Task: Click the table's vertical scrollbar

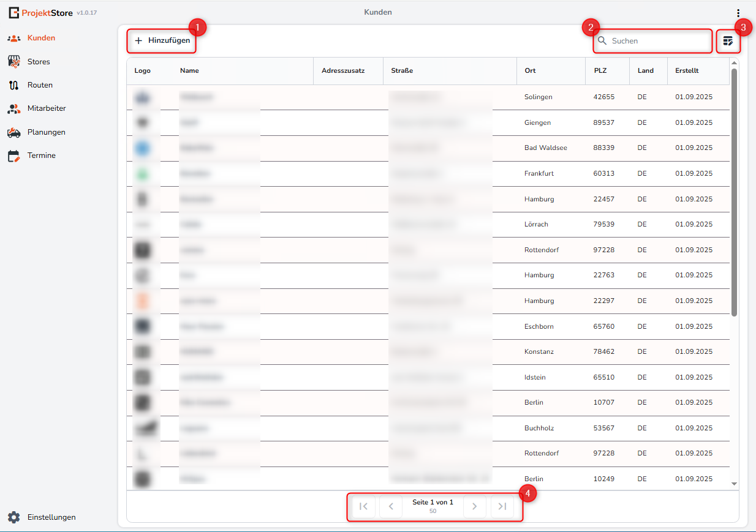Action: tap(734, 193)
